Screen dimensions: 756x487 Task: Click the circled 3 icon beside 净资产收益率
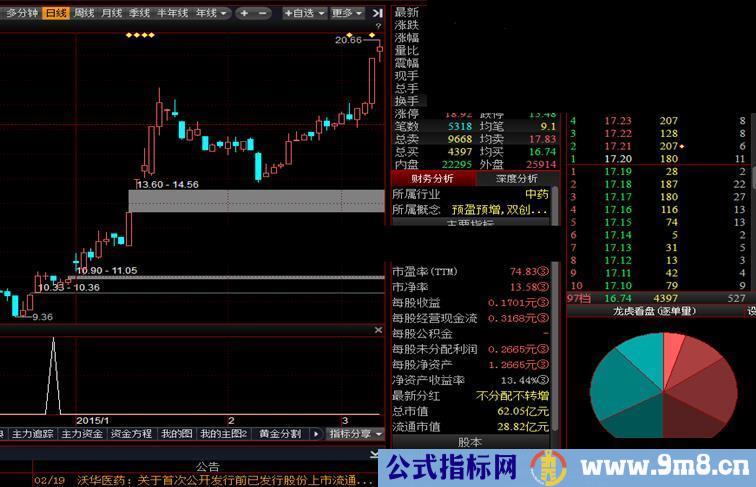543,380
